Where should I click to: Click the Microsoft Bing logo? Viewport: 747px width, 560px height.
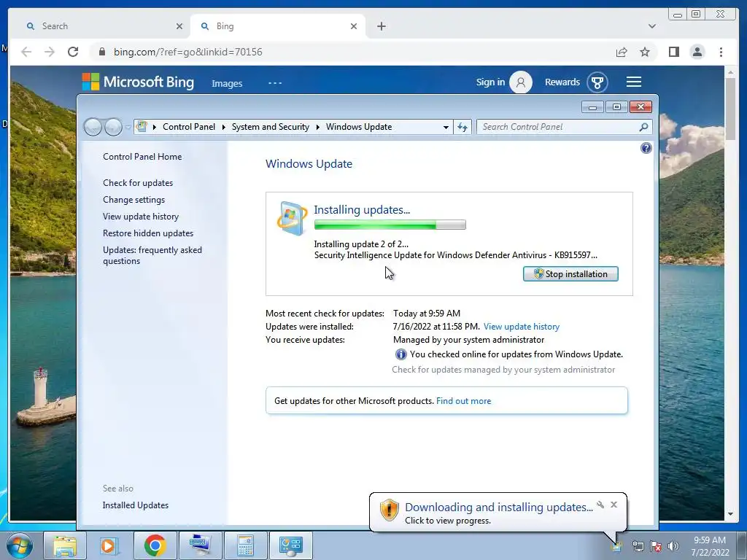138,82
